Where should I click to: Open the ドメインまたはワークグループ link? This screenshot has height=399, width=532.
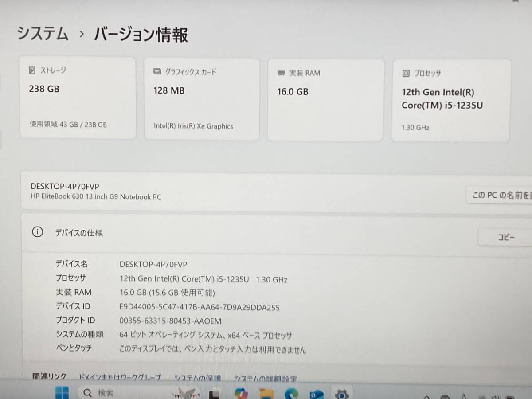pyautogui.click(x=120, y=378)
